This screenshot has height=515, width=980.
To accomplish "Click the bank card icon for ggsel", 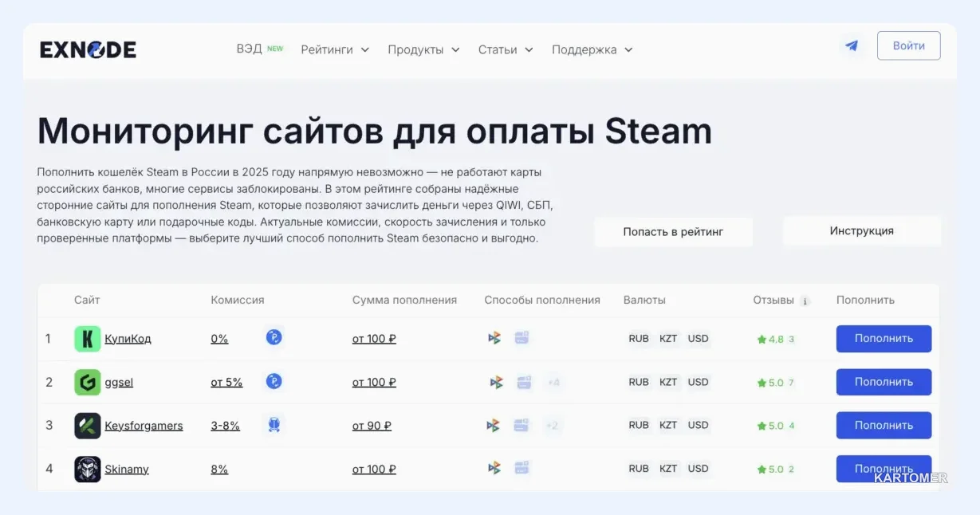I will pos(524,383).
